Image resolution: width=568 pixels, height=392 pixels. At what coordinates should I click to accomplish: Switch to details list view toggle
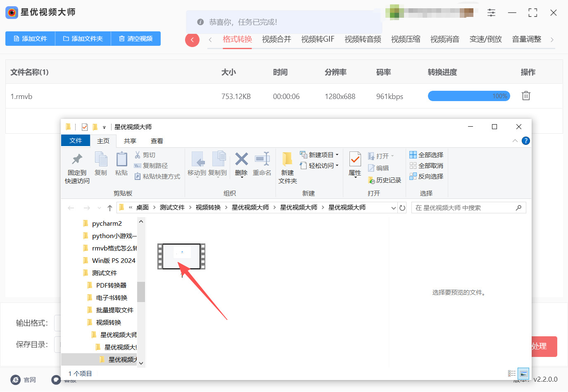[512, 373]
